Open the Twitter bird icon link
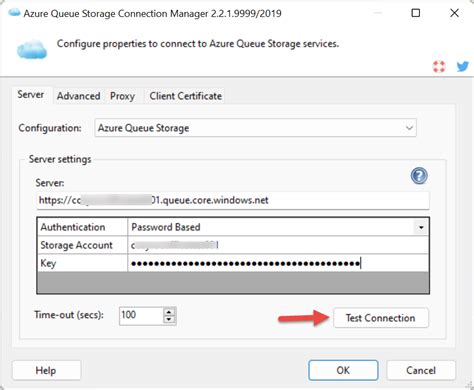 [463, 66]
